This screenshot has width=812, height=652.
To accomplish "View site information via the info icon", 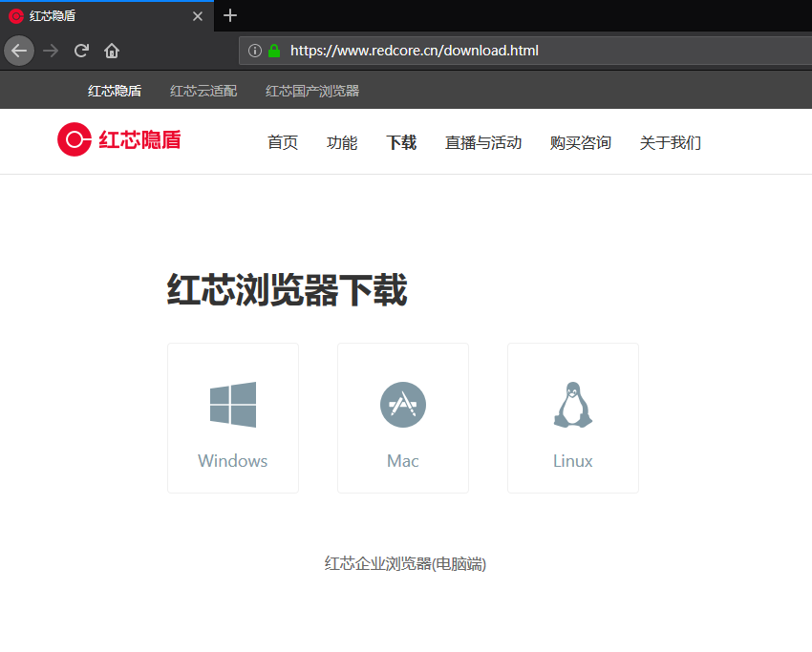I will coord(255,51).
